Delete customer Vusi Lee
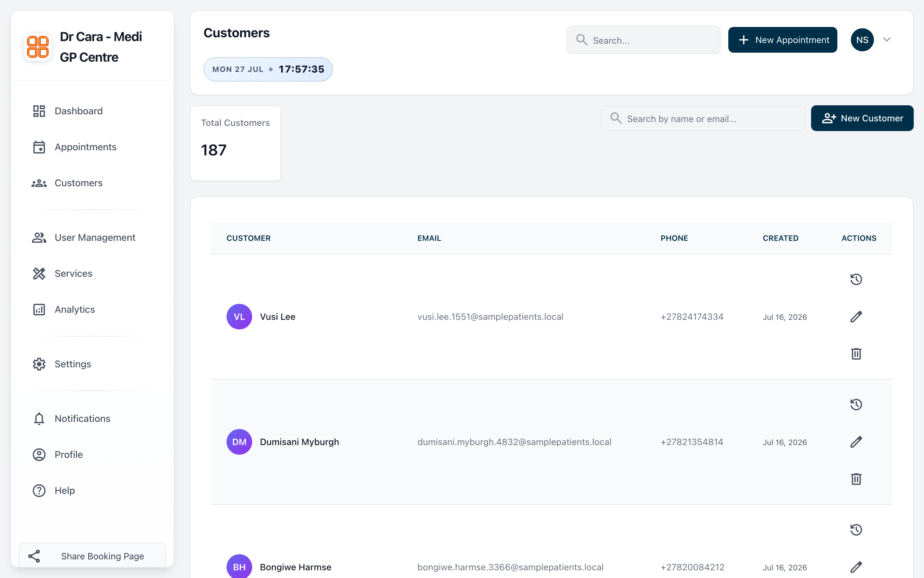This screenshot has width=924, height=578. coord(856,354)
